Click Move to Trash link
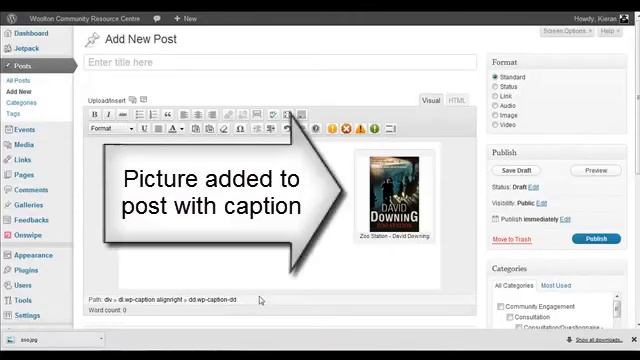The height and width of the screenshot is (360, 640). [512, 239]
